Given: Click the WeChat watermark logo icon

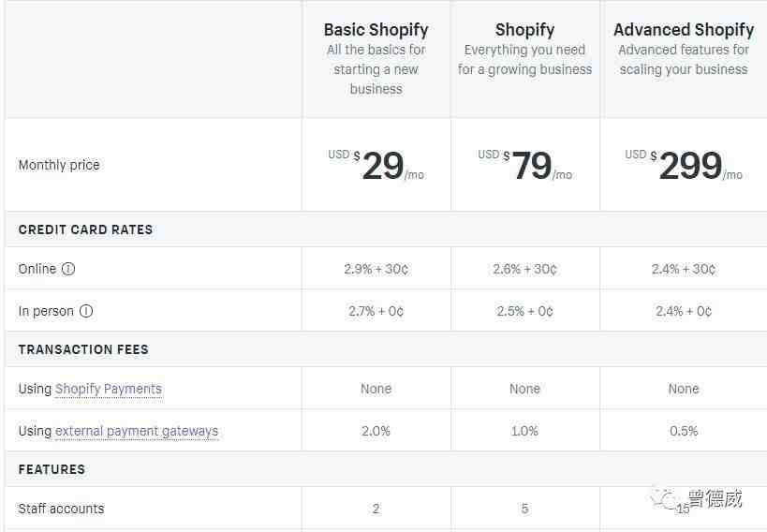Looking at the screenshot, I should (x=665, y=497).
